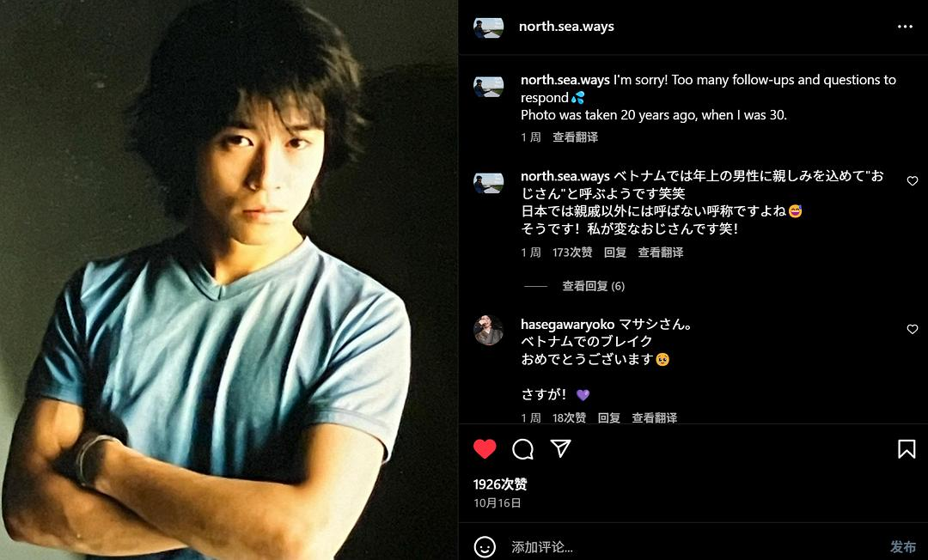
Task: Save post with bookmark icon
Action: click(x=907, y=449)
